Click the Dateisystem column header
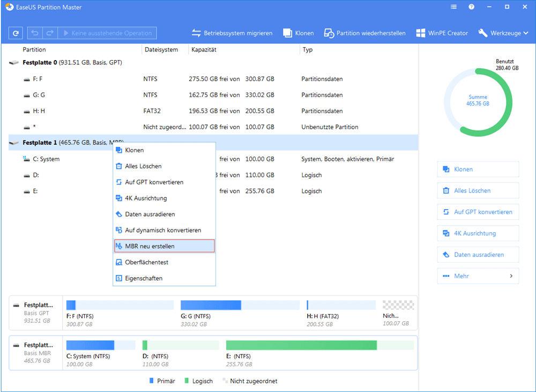536x392 pixels. click(x=161, y=49)
